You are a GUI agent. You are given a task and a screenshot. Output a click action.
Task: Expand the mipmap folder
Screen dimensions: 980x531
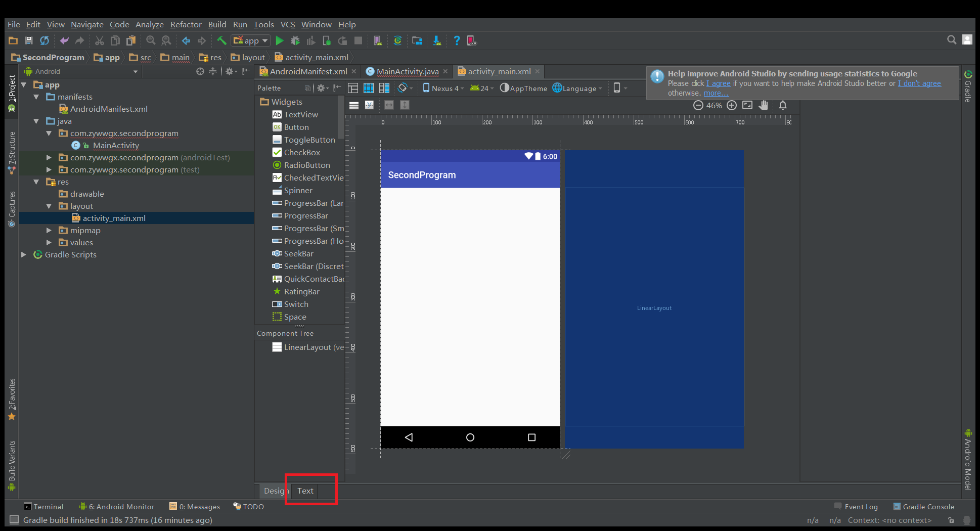tap(49, 230)
